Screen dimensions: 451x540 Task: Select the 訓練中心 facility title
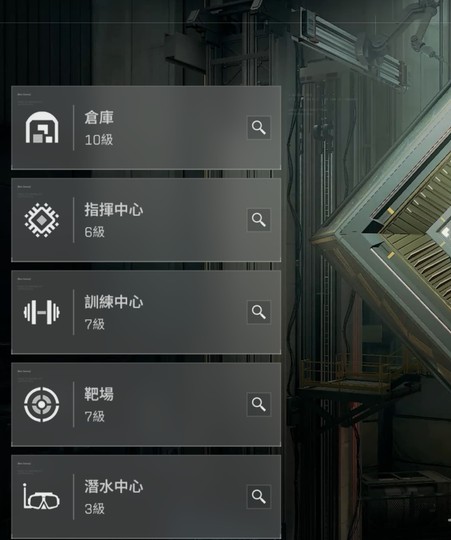(114, 302)
